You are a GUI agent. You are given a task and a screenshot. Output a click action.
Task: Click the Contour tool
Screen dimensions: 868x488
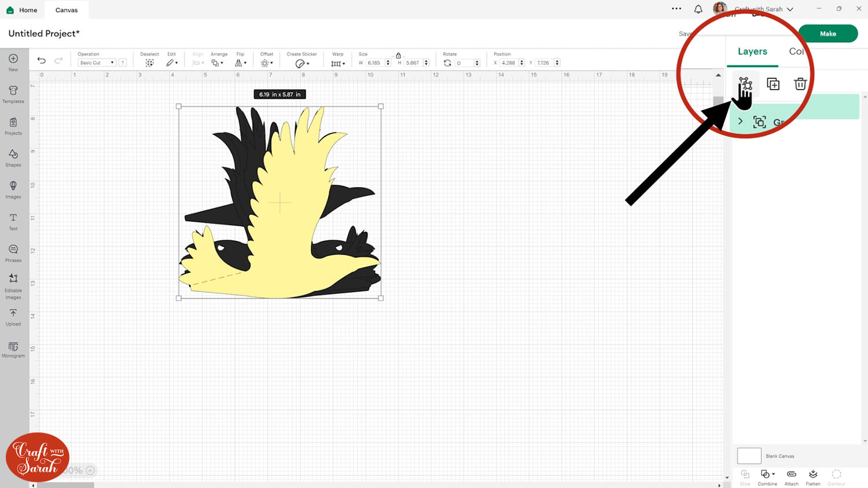click(x=836, y=478)
